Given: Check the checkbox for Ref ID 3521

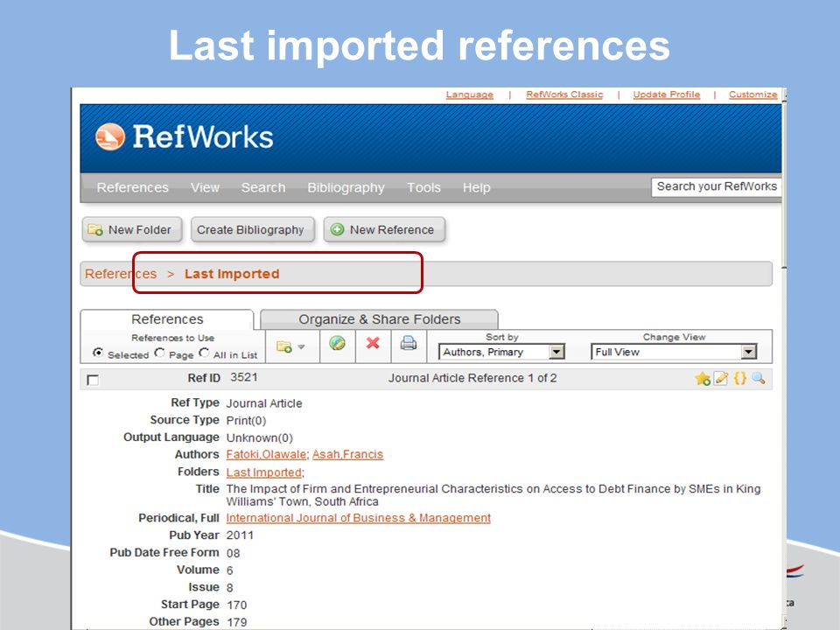Looking at the screenshot, I should click(93, 380).
